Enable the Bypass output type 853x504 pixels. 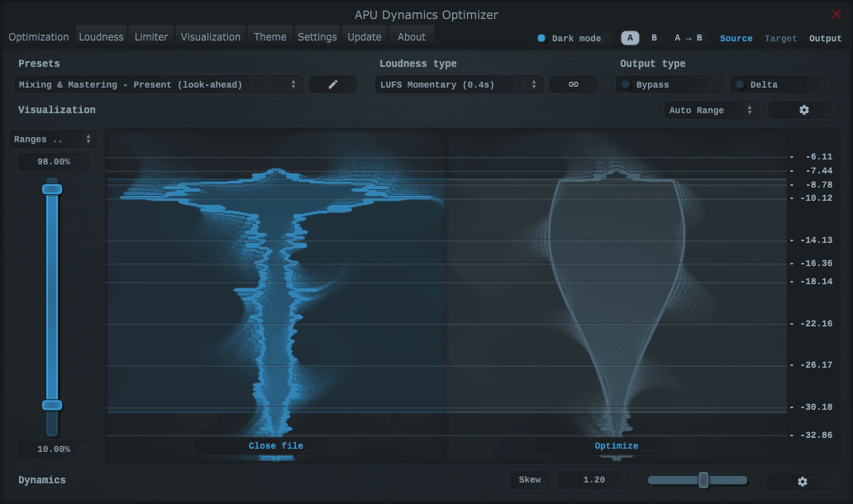pos(670,84)
